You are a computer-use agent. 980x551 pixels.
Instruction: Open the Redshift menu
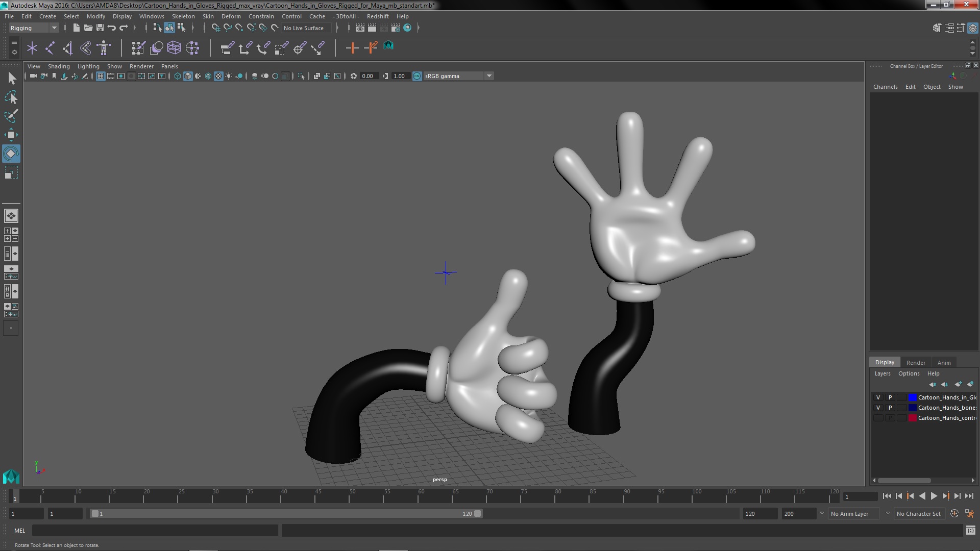[378, 16]
